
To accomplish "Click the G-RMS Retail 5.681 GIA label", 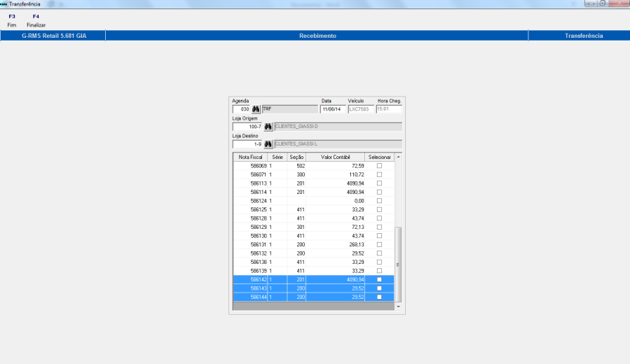I will click(54, 36).
